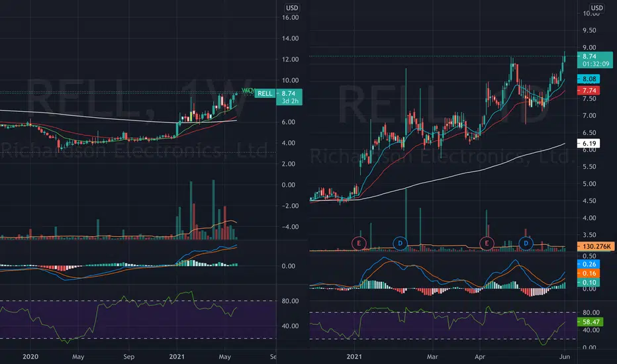Click the orange 0.16 signal value label
Screen dimensions: 617x364
pyautogui.click(x=589, y=273)
